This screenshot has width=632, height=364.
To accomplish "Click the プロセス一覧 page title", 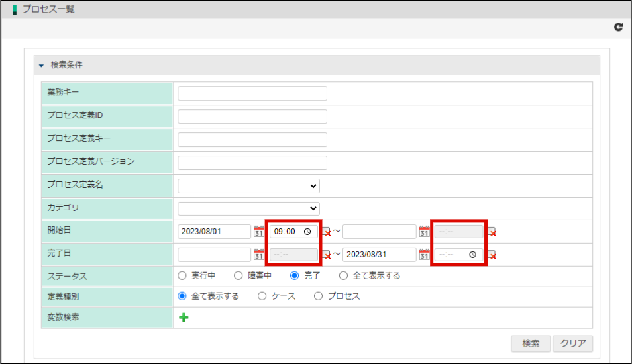I will point(48,9).
